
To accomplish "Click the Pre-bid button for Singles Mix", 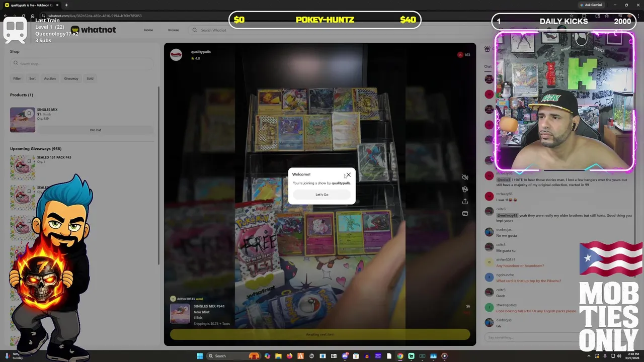I will 96,130.
